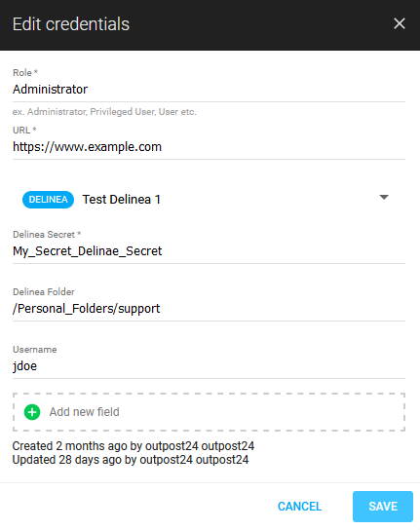Click the Edit credentials dialog title

pyautogui.click(x=71, y=24)
